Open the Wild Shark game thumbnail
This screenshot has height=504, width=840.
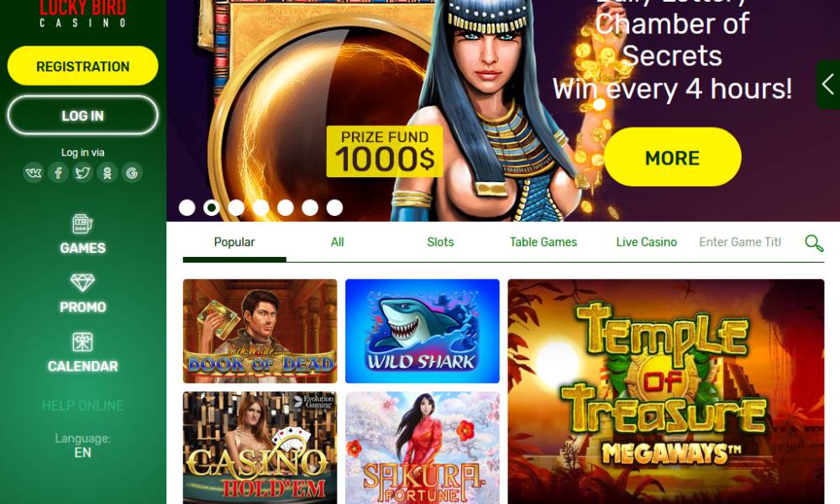[x=423, y=331]
